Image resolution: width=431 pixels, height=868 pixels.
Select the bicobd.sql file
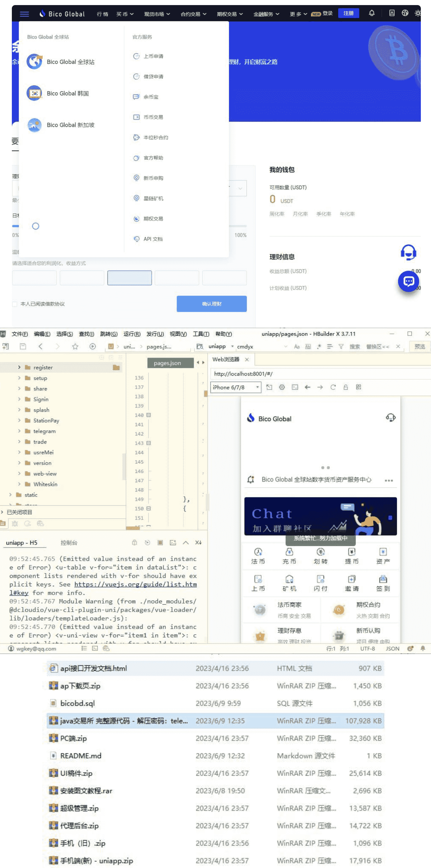(x=215, y=703)
